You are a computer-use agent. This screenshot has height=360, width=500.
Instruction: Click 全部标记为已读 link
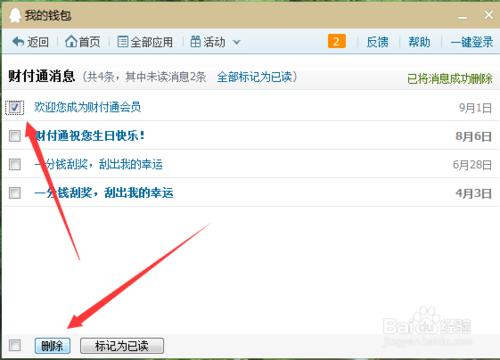(254, 77)
